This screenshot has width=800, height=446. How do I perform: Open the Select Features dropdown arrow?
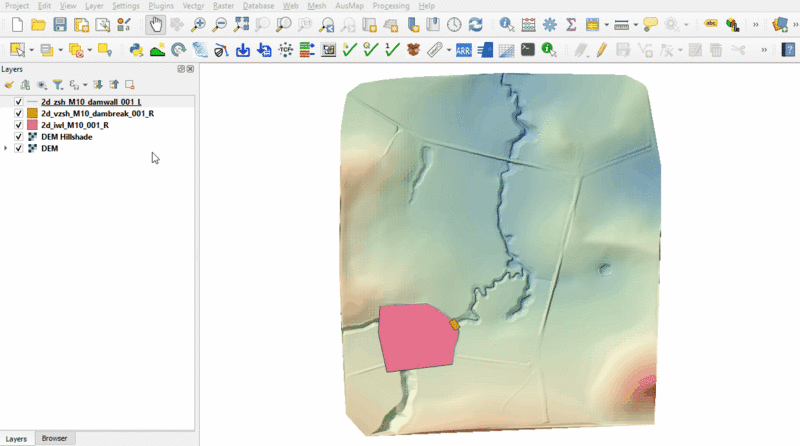32,49
